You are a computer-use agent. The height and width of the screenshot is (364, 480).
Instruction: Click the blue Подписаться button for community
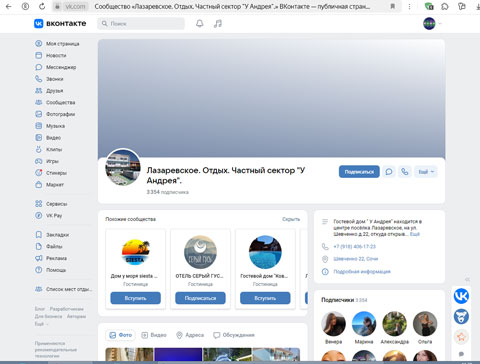[x=359, y=172]
